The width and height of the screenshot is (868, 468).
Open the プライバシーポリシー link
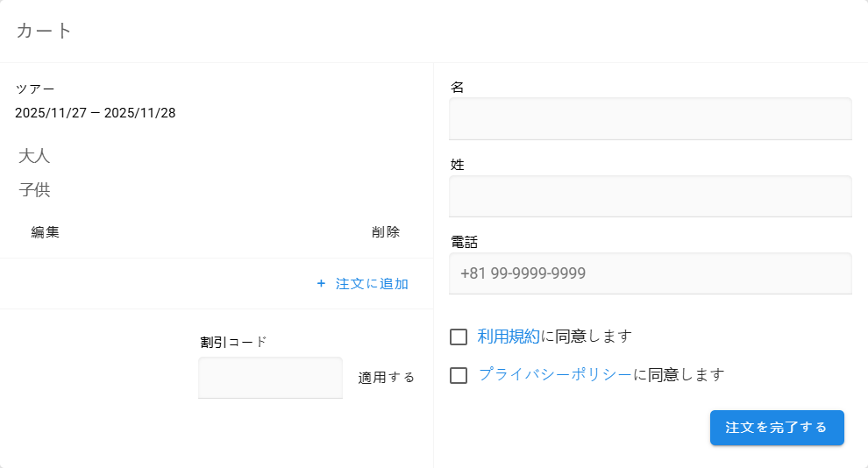click(554, 374)
